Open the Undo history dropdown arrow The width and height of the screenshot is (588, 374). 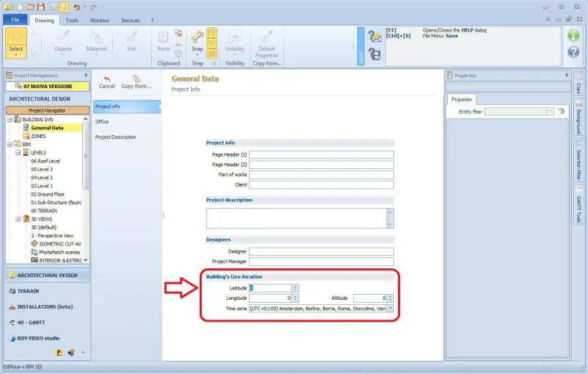[x=84, y=7]
